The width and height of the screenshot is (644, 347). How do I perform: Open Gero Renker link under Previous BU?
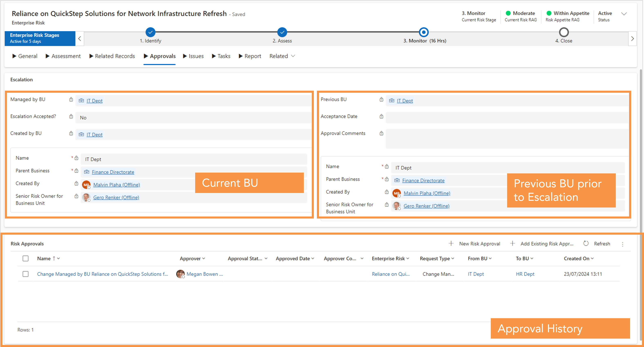click(426, 206)
